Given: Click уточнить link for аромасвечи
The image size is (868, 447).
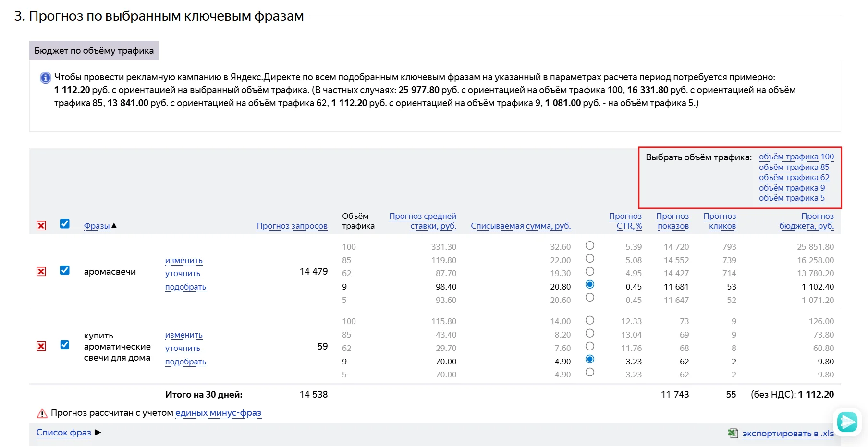Looking at the screenshot, I should click(x=183, y=273).
